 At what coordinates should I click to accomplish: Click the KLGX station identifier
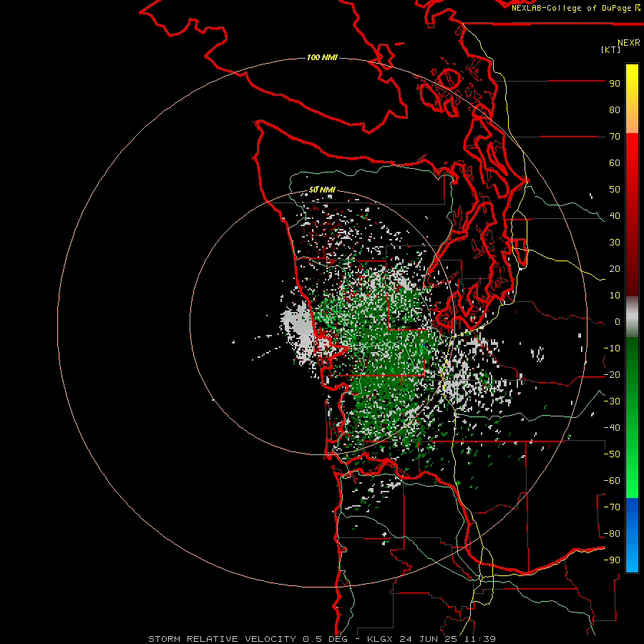381,639
